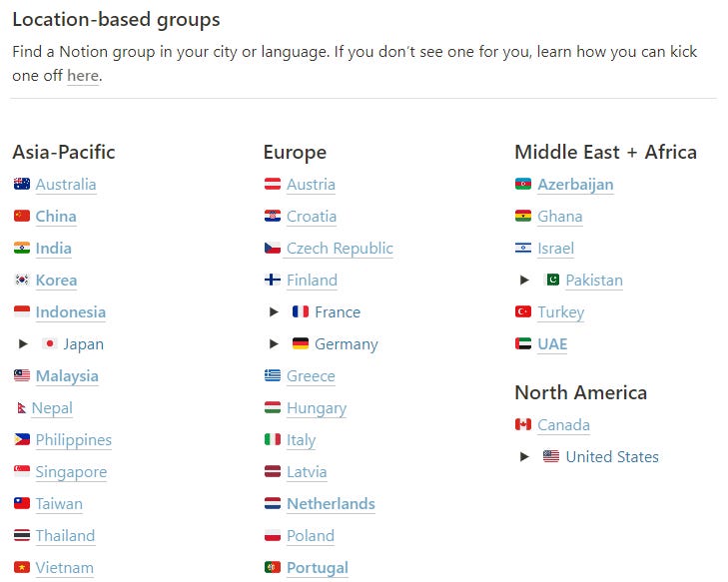Click the Turkey flag icon
The height and width of the screenshot is (582, 728).
(x=523, y=311)
